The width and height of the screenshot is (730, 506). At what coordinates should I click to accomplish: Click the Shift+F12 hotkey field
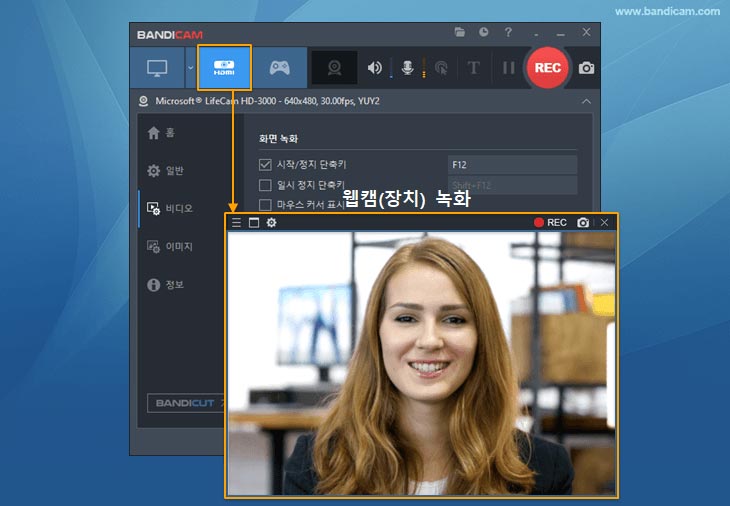pos(512,185)
